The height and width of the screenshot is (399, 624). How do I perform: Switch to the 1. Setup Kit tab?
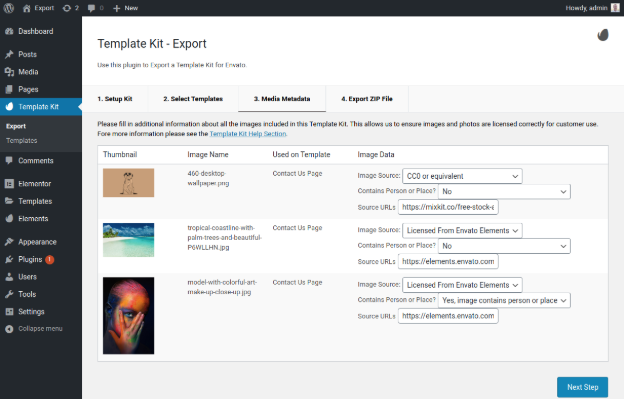coord(115,99)
